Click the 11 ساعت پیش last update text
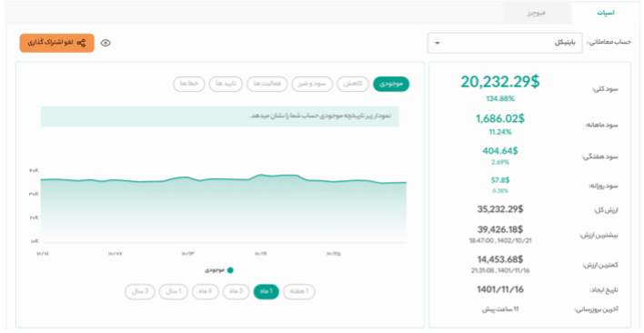The image size is (644, 333). click(x=500, y=309)
